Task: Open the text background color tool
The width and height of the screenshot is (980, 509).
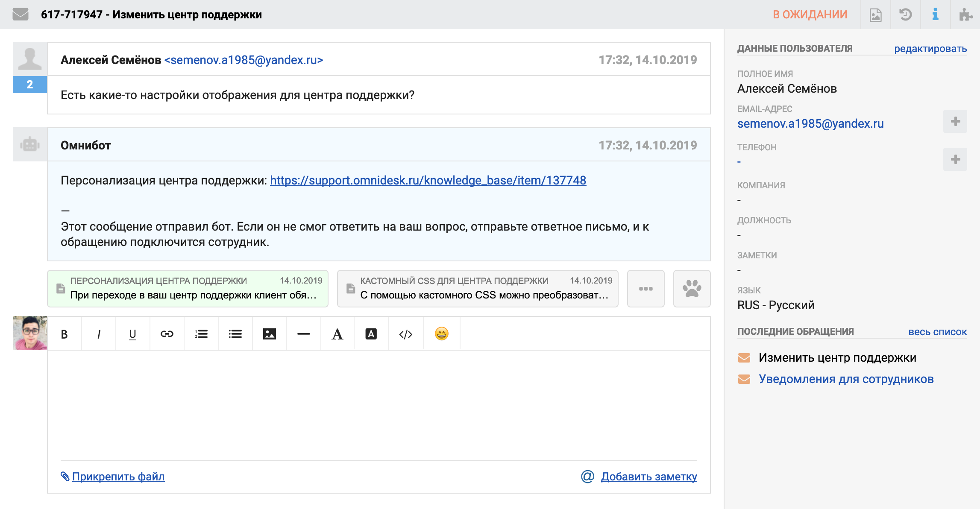Action: coord(371,334)
